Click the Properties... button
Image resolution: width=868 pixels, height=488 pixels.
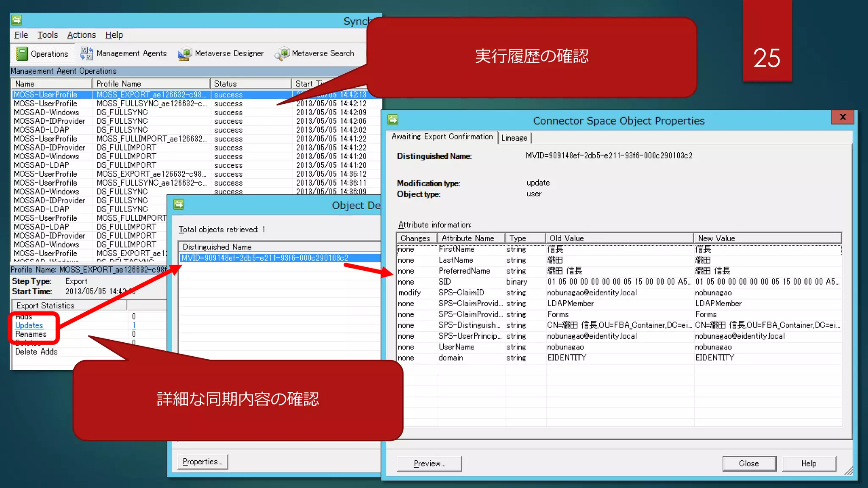[x=202, y=462]
